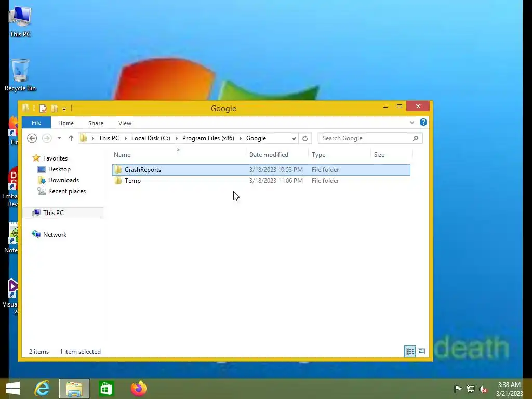Image resolution: width=532 pixels, height=399 pixels.
Task: Switch to Large icons view layout
Action: (x=421, y=351)
